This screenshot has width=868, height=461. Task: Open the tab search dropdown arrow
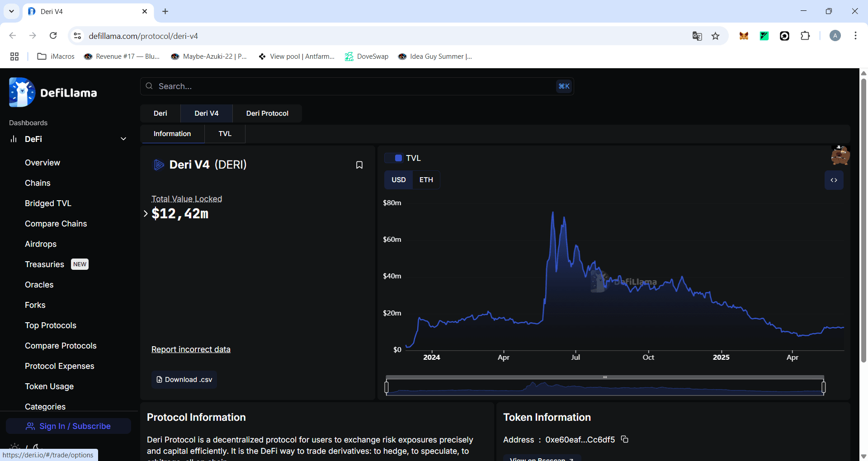(x=11, y=11)
